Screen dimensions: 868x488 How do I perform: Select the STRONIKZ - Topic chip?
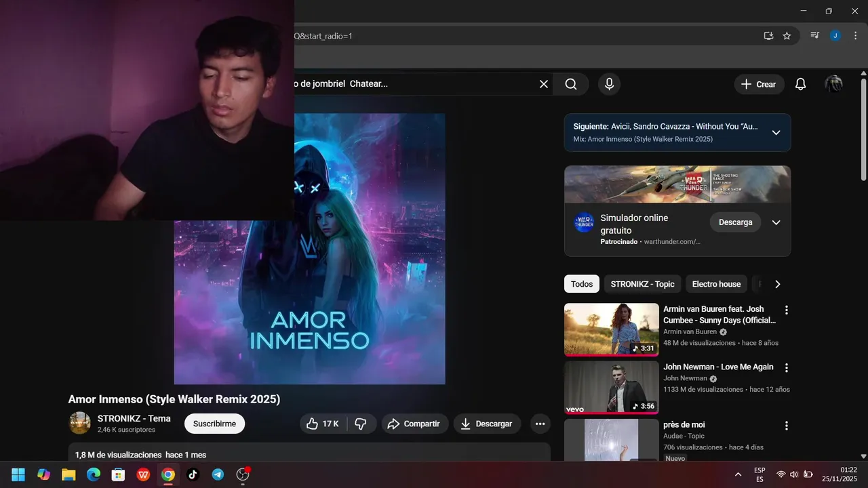[x=642, y=284]
